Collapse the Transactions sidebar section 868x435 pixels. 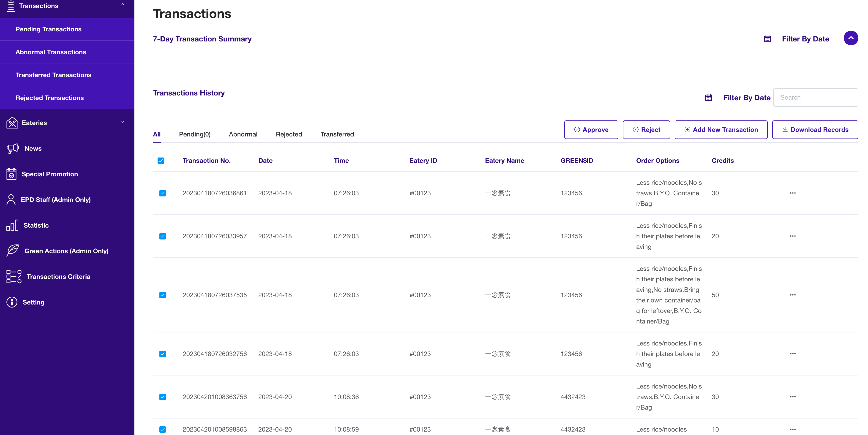[122, 5]
